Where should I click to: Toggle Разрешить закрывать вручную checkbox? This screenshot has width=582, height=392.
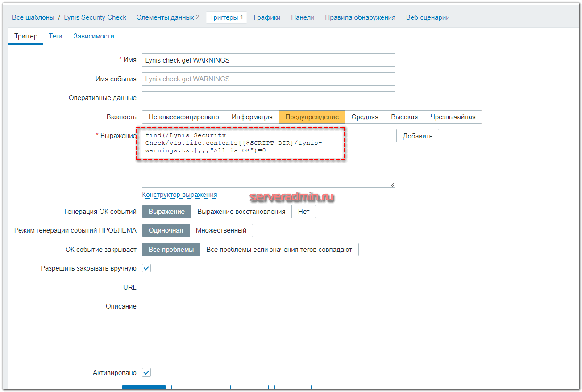click(x=146, y=268)
